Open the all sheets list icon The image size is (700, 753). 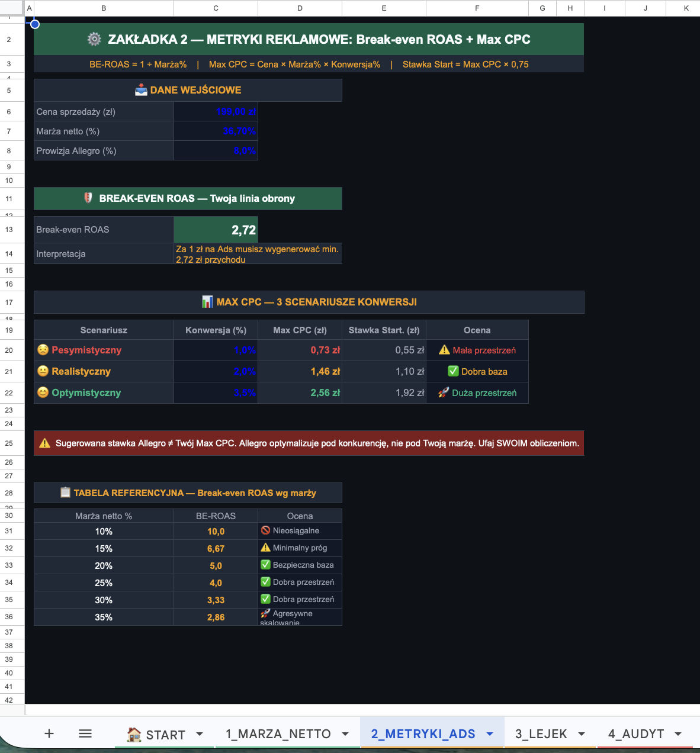[x=85, y=733]
